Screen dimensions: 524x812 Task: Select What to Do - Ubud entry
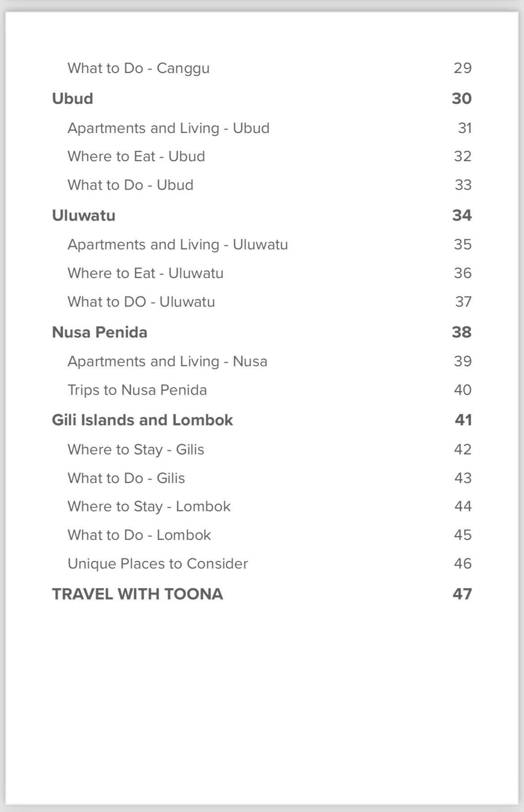(x=130, y=185)
